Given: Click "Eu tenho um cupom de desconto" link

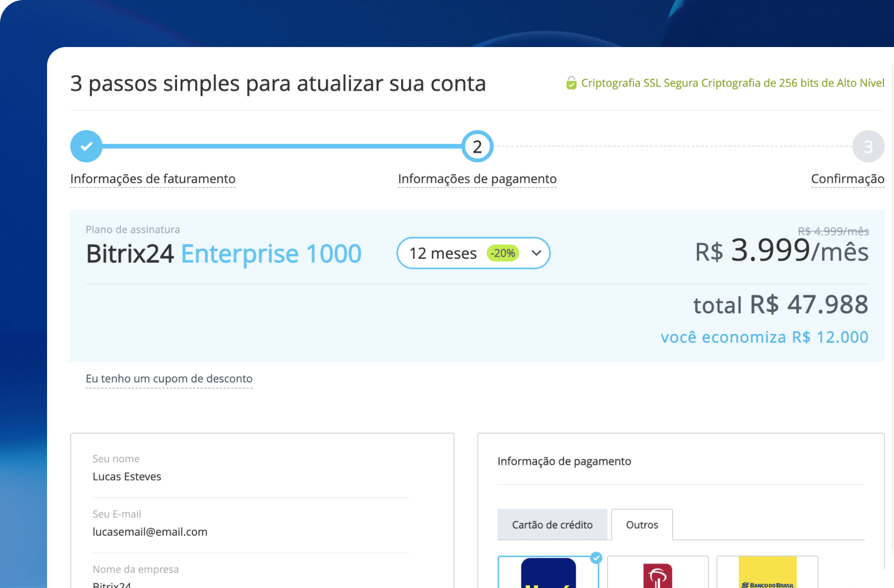Looking at the screenshot, I should [169, 379].
